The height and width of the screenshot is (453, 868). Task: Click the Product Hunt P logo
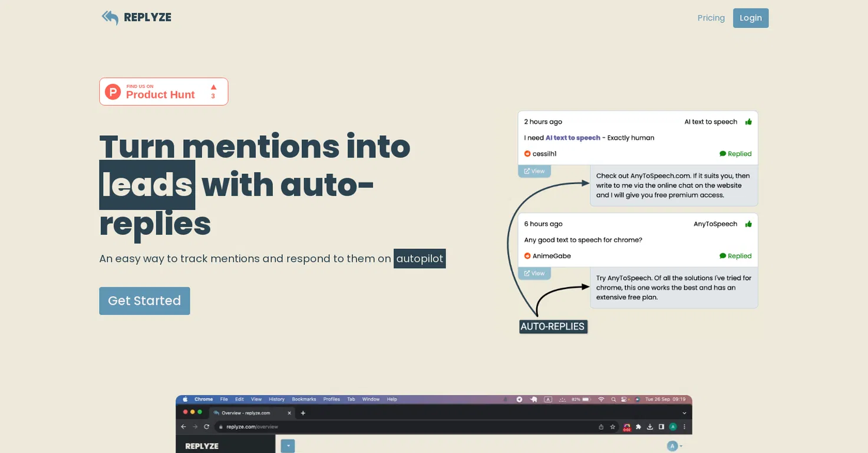coord(113,91)
